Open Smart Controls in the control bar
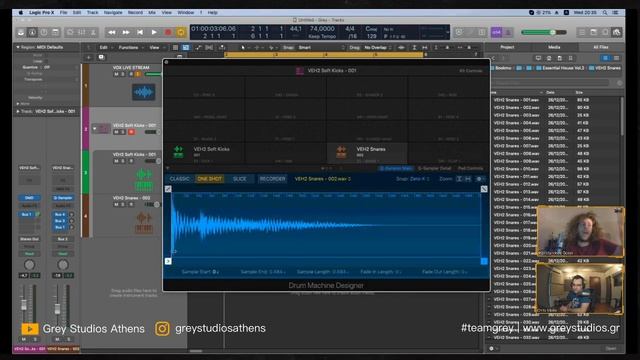 (71, 32)
